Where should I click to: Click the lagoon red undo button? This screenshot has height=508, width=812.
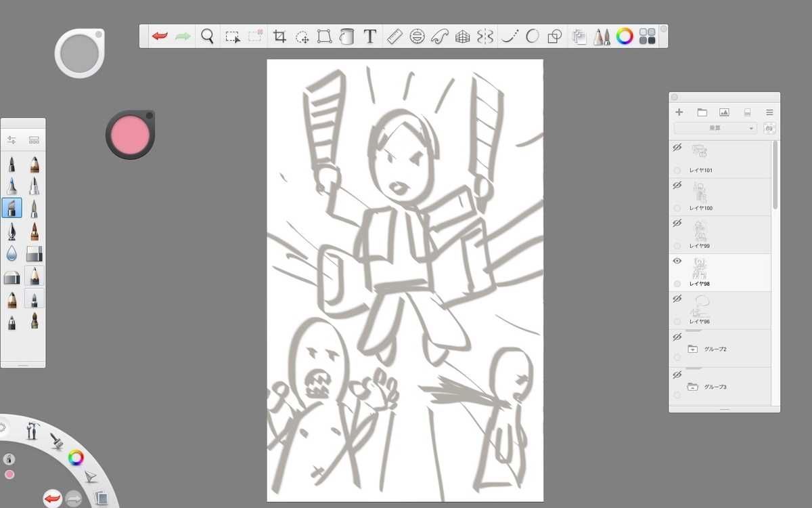pyautogui.click(x=52, y=499)
